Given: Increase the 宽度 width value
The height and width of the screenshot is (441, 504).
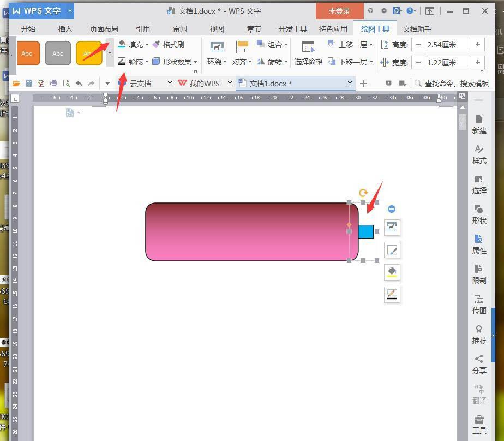Looking at the screenshot, I should click(x=478, y=62).
